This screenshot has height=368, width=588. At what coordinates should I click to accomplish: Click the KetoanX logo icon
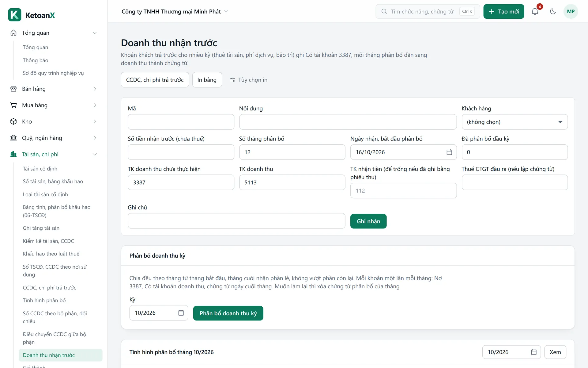(x=15, y=15)
